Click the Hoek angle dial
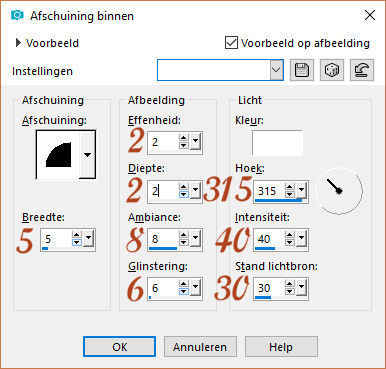 [339, 191]
